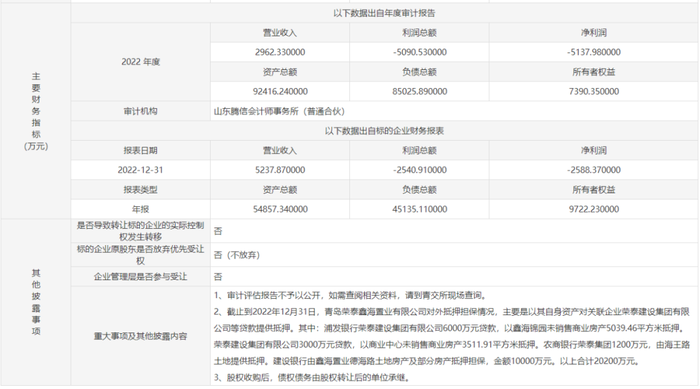The height and width of the screenshot is (389, 700).
Task: Select the statement total profit -2540.910000
Action: pos(420,170)
